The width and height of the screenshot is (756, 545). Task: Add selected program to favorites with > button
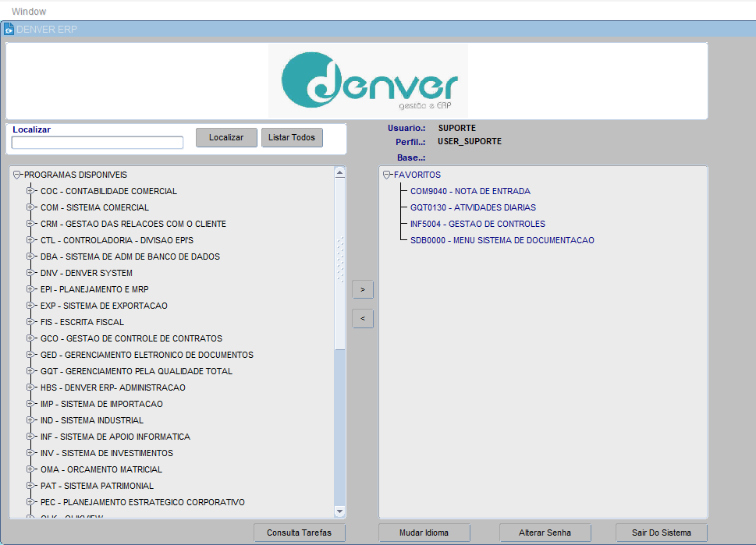click(x=363, y=289)
